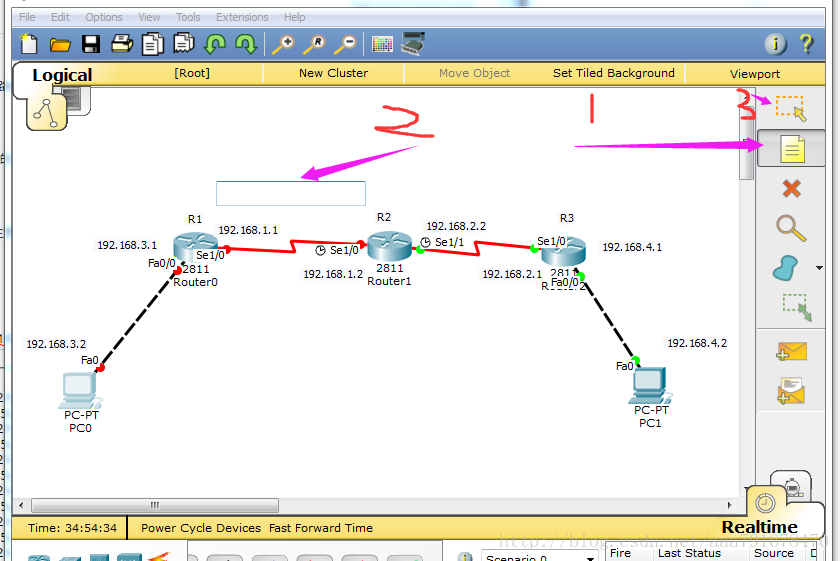Viewport: 840px width, 561px height.
Task: Open the Options menu
Action: pyautogui.click(x=103, y=17)
